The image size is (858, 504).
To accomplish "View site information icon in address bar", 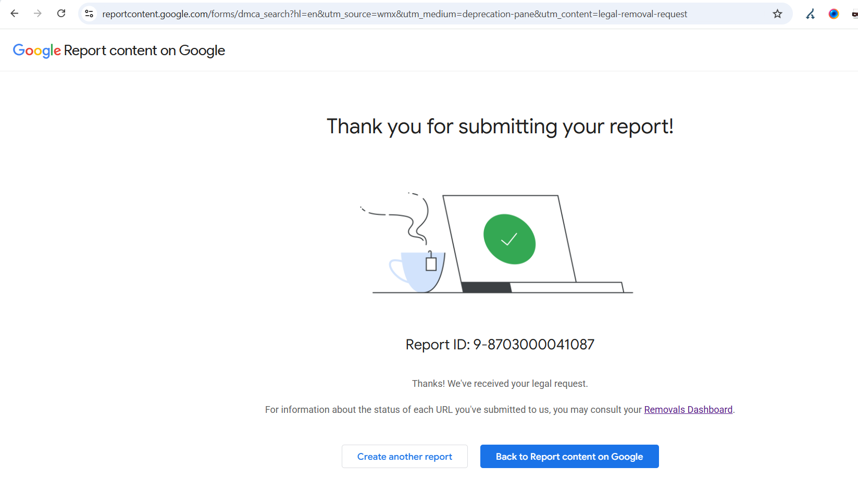I will point(89,14).
